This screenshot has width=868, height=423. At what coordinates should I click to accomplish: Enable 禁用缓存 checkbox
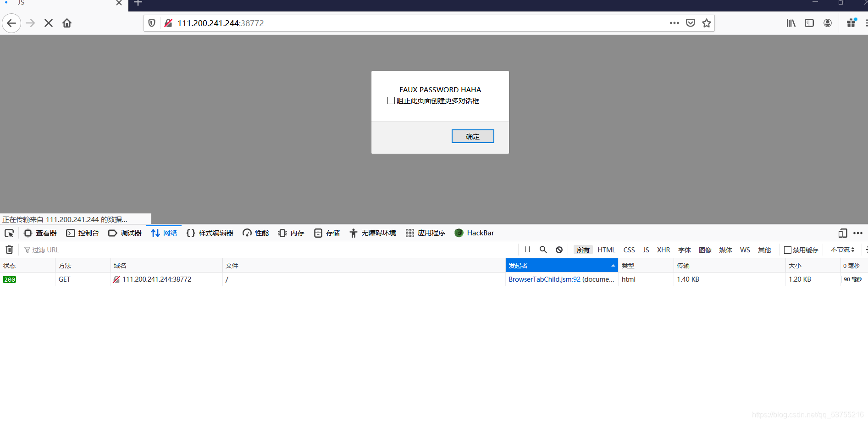(x=788, y=250)
